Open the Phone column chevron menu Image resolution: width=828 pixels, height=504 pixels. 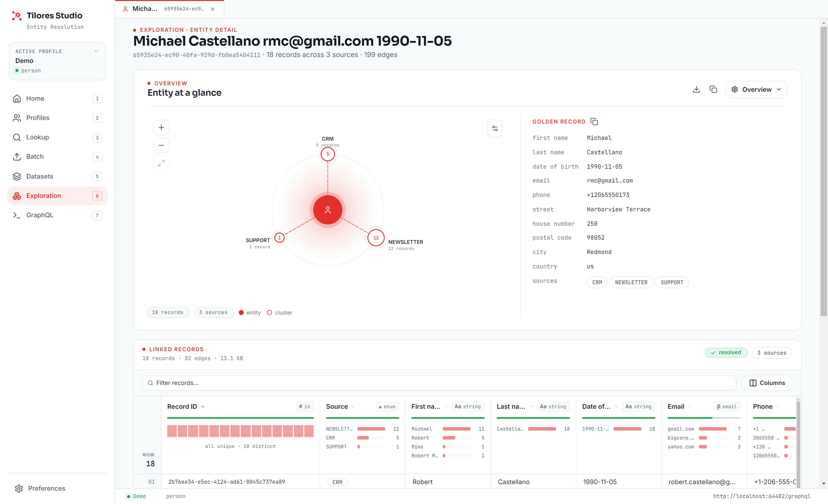(778, 407)
